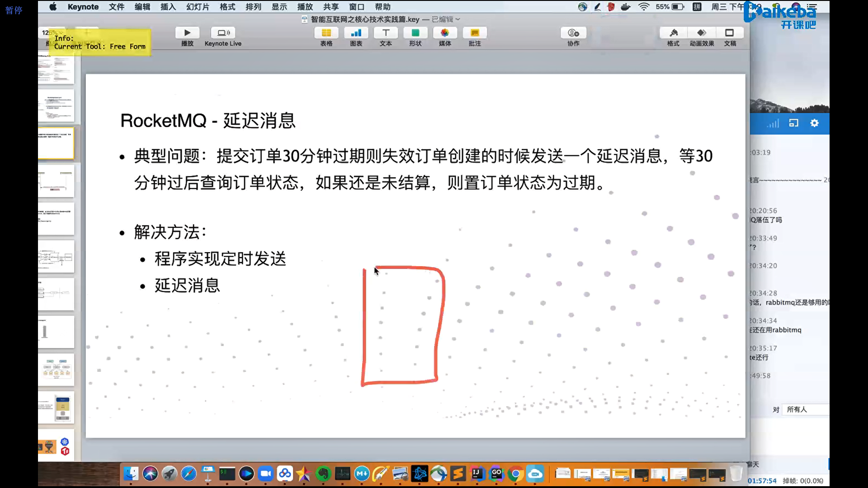Open the chart (图表) toolbar icon
Image resolution: width=868 pixels, height=488 pixels.
coord(356,33)
